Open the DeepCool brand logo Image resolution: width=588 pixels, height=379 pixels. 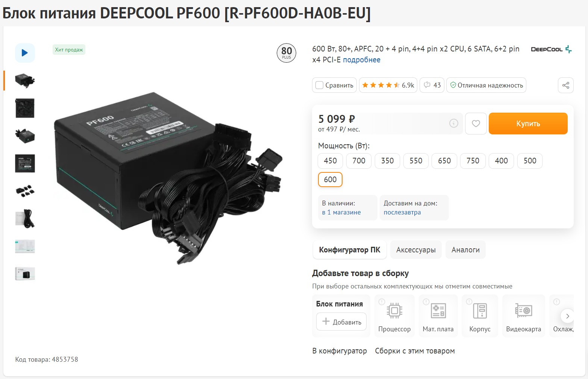[x=551, y=49]
